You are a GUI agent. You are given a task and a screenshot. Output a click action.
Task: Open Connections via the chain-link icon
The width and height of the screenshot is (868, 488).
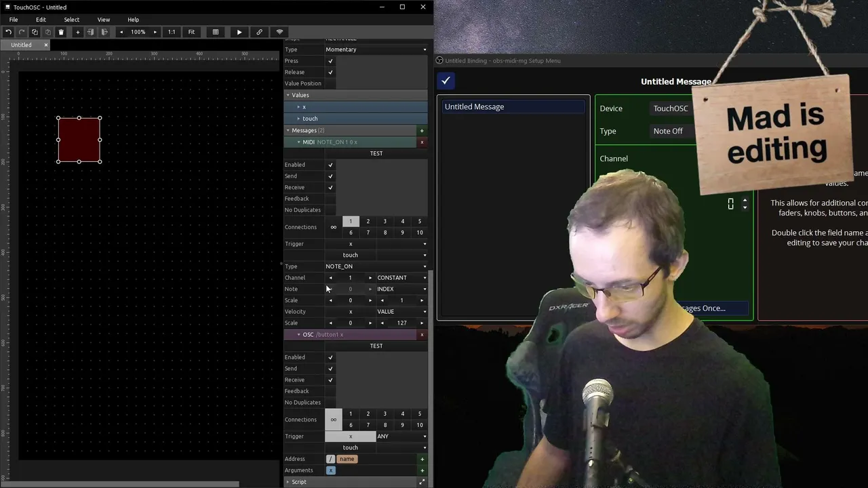[x=259, y=32]
